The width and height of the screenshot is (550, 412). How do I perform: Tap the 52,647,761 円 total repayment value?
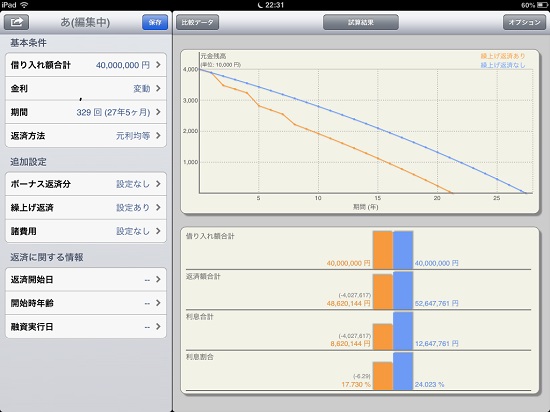[437, 304]
